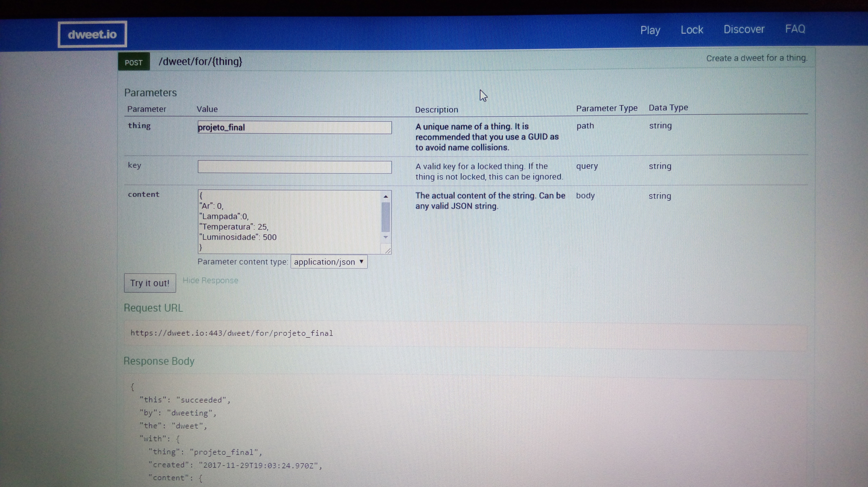868x487 pixels.
Task: Click the 'content' parameter name
Action: point(144,194)
